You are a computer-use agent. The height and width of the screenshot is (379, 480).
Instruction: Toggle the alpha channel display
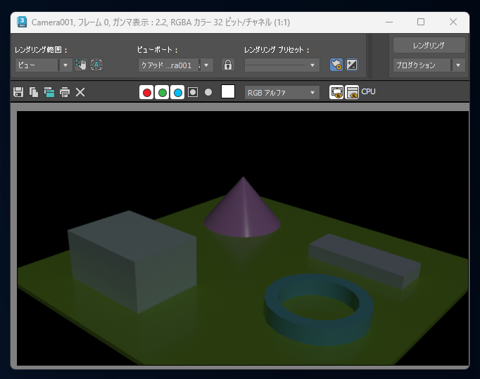point(193,92)
